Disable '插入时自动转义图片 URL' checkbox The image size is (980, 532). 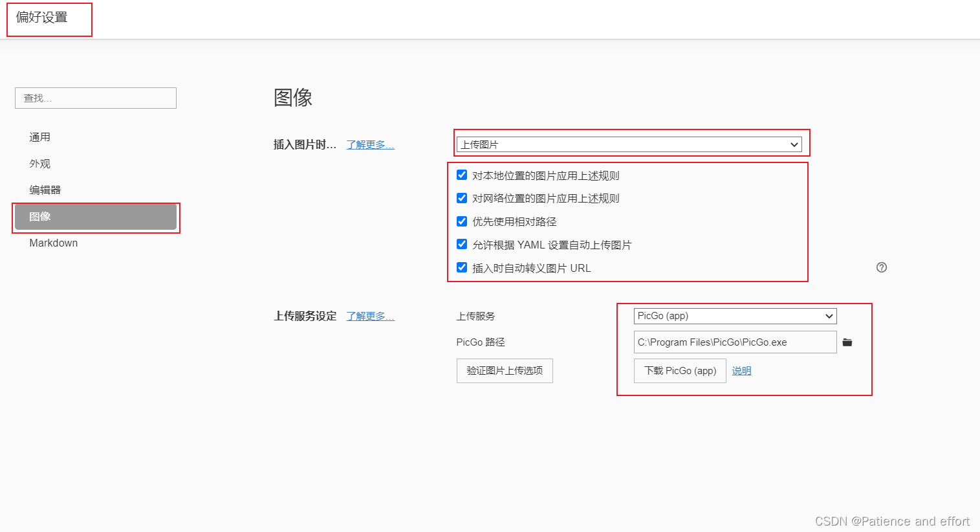[x=462, y=267]
